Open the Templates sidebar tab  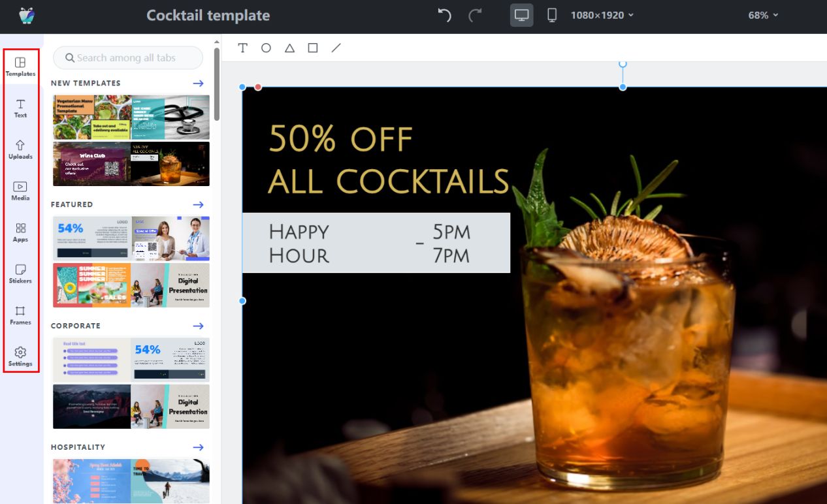click(21, 67)
